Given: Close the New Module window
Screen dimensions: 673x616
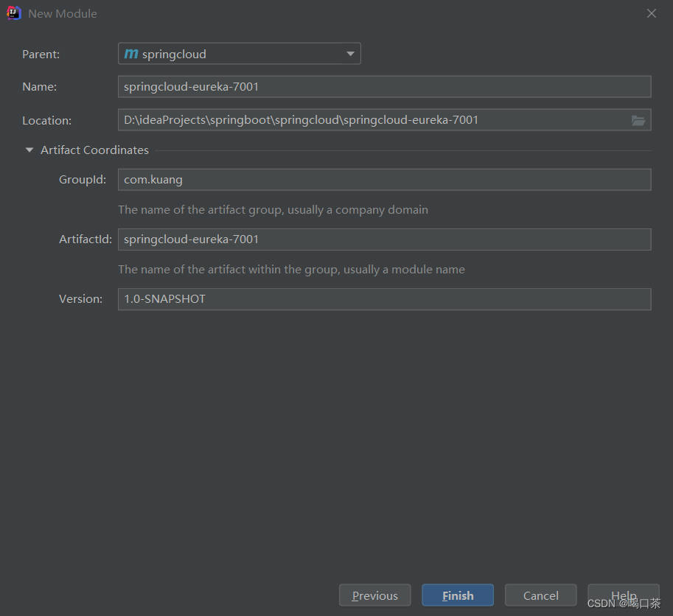Looking at the screenshot, I should coord(651,13).
